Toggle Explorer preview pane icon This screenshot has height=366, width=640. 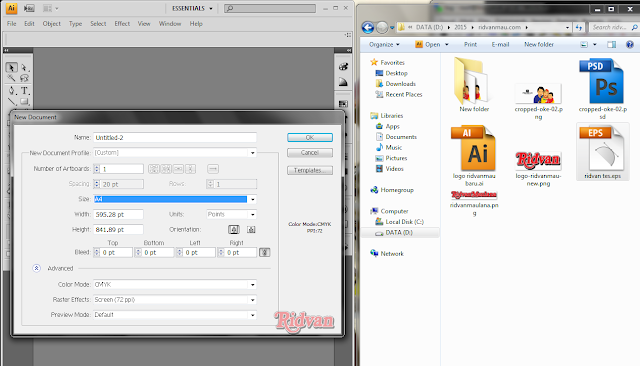(611, 44)
